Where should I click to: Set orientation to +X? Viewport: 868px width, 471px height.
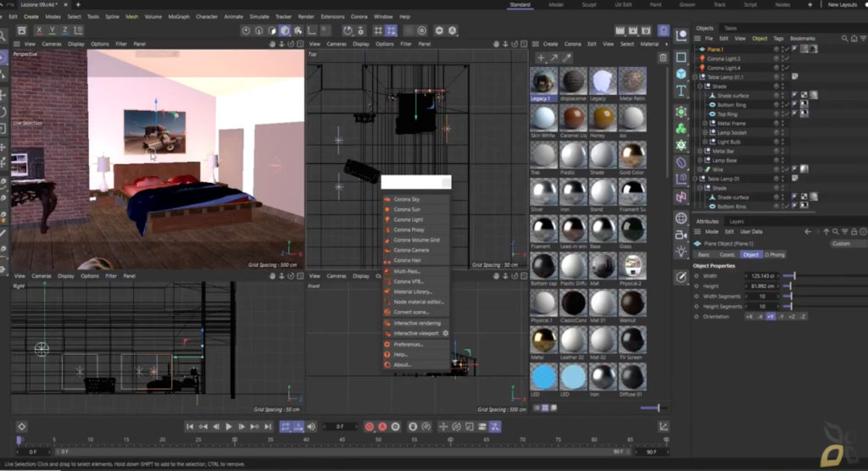749,317
